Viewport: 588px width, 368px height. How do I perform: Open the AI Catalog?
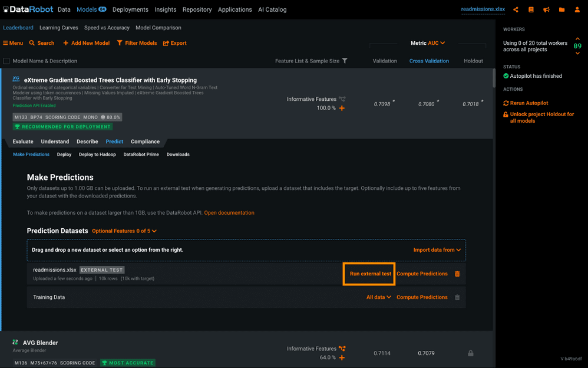point(272,10)
